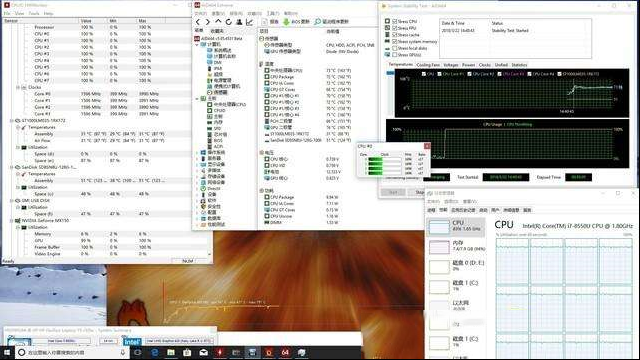
Task: Go forward with AIDA64 forward arrow
Action: (x=208, y=22)
